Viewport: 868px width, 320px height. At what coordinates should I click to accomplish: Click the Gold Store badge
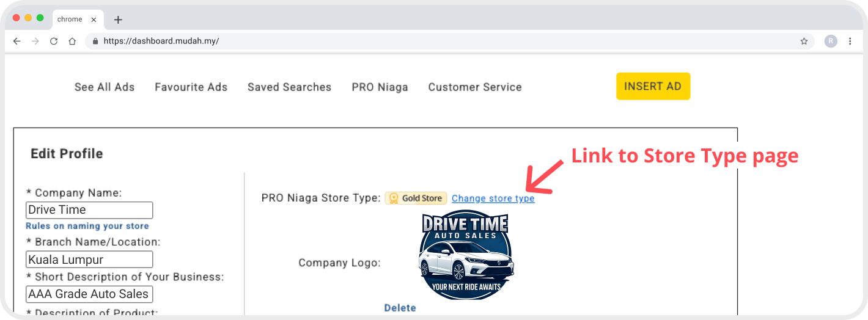pos(416,198)
